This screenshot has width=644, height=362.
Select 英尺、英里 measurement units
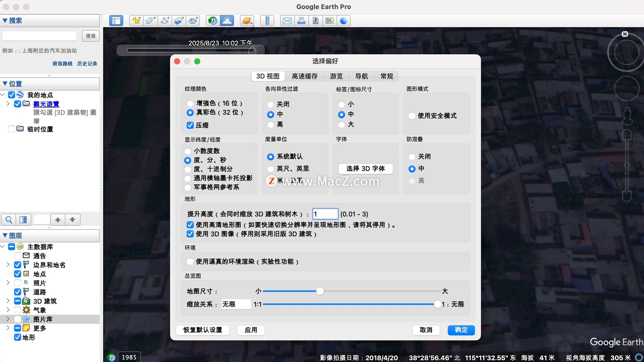click(x=271, y=169)
